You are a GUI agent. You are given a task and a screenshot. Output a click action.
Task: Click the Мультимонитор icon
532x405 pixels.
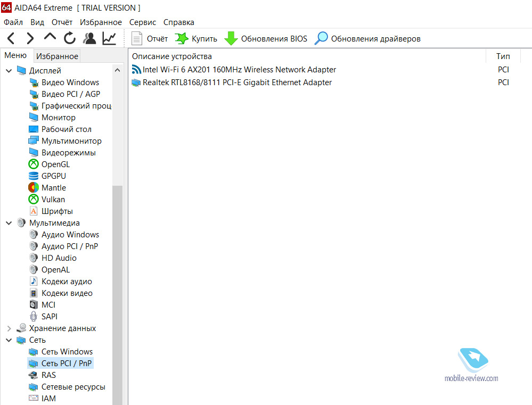pos(34,141)
